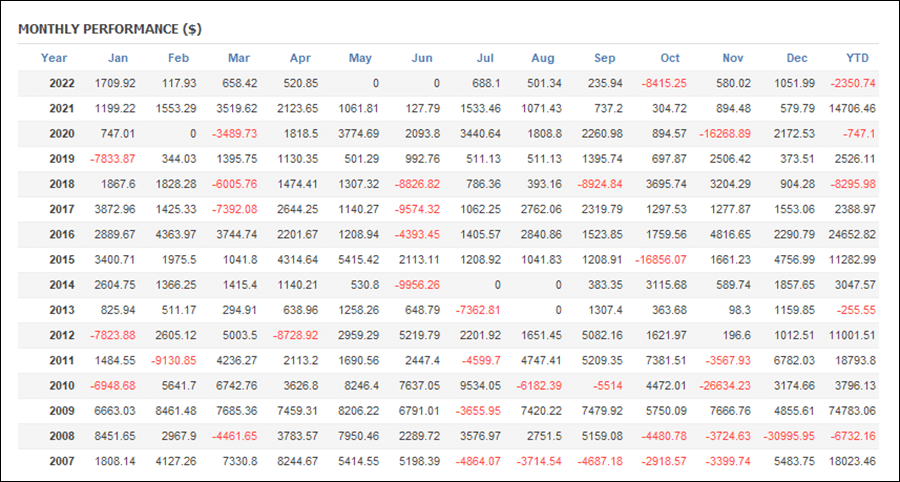Click the Year column header
Screen dimensions: 900x482
point(54,58)
